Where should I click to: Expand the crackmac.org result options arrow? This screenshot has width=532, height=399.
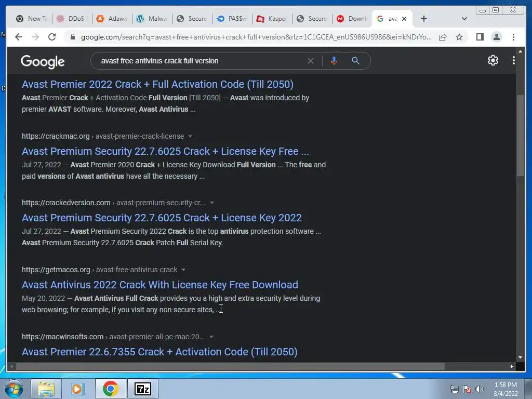[190, 137]
